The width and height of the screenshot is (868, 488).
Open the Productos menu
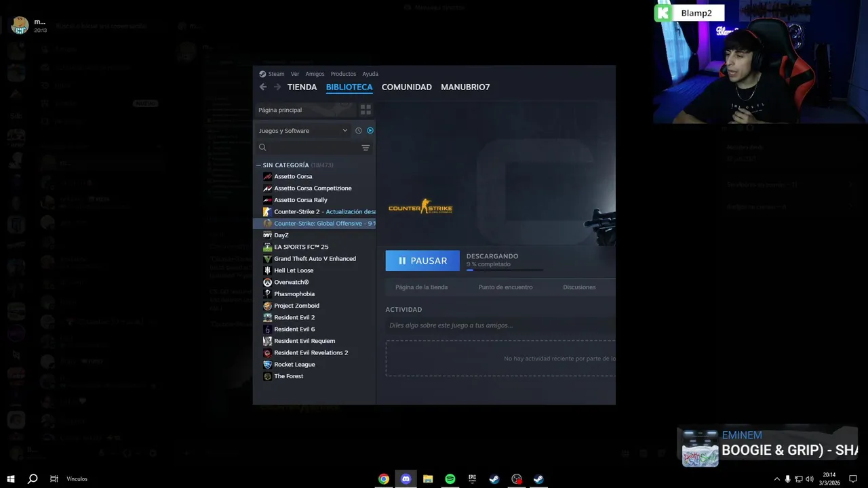tap(343, 74)
